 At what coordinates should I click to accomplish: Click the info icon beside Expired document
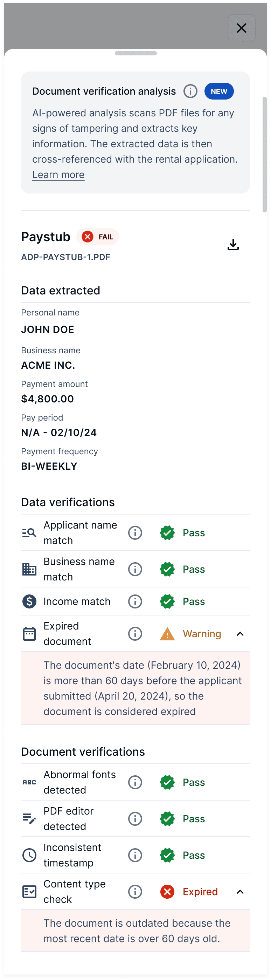(135, 633)
